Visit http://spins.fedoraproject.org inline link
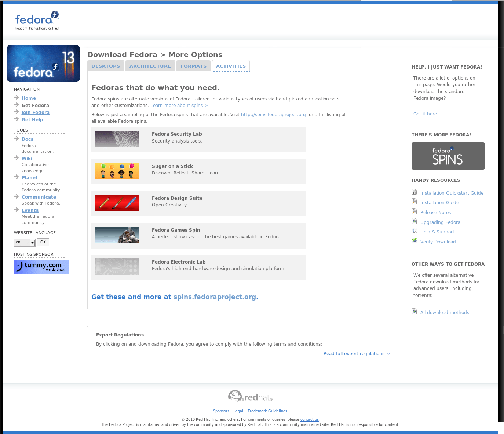The image size is (504, 434). coord(273,115)
